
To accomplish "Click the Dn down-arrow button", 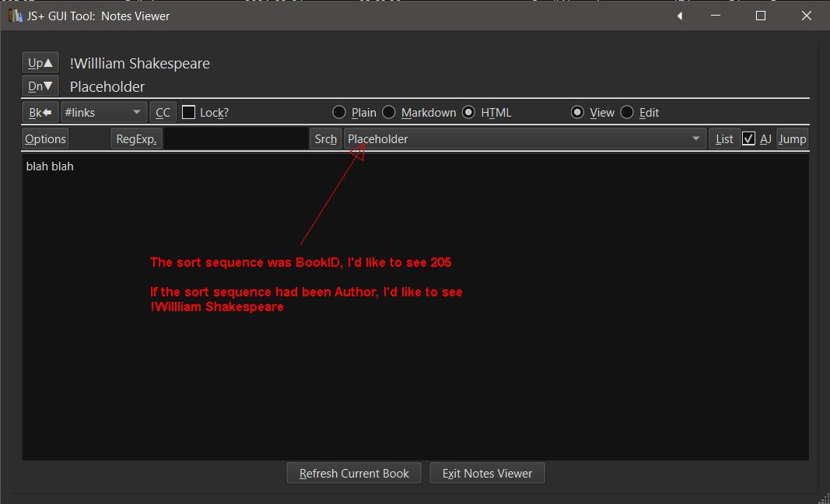I will pyautogui.click(x=40, y=86).
